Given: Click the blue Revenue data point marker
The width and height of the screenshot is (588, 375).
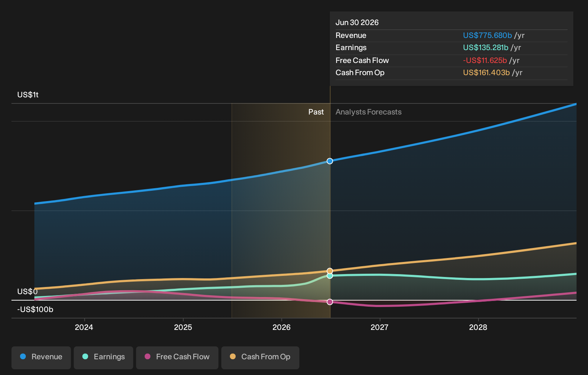Looking at the screenshot, I should [x=330, y=161].
